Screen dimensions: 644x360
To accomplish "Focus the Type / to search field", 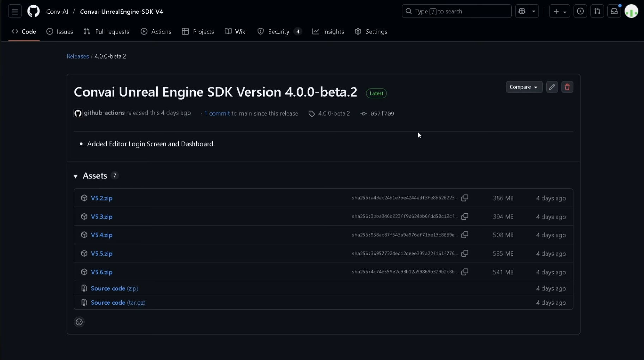I will click(456, 11).
